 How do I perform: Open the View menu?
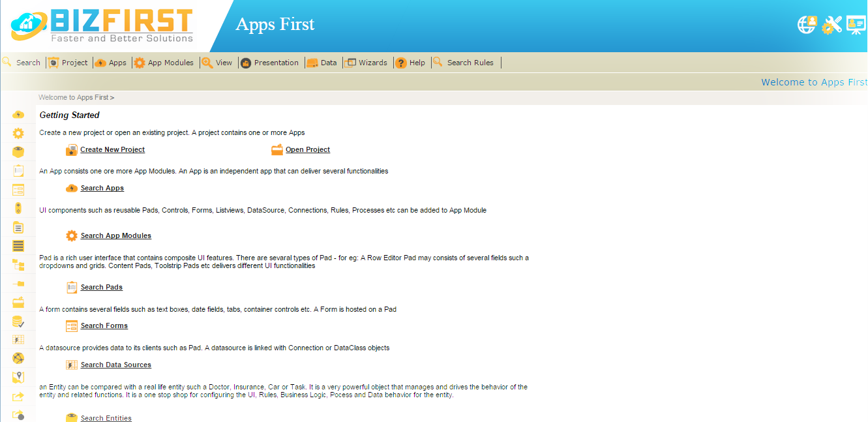(x=217, y=63)
